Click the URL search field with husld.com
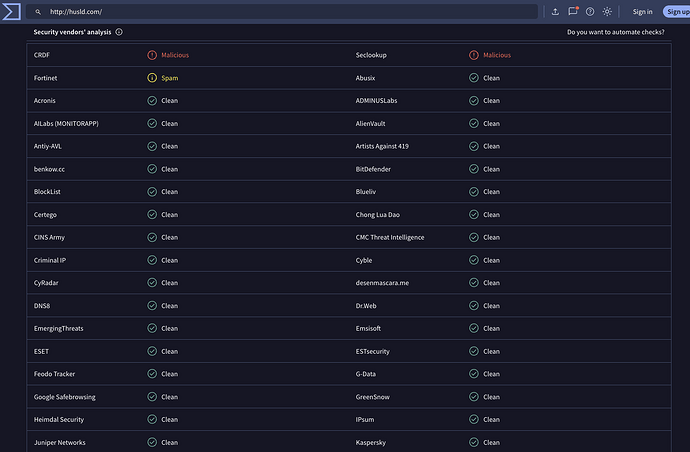The height and width of the screenshot is (452, 690). click(290, 12)
